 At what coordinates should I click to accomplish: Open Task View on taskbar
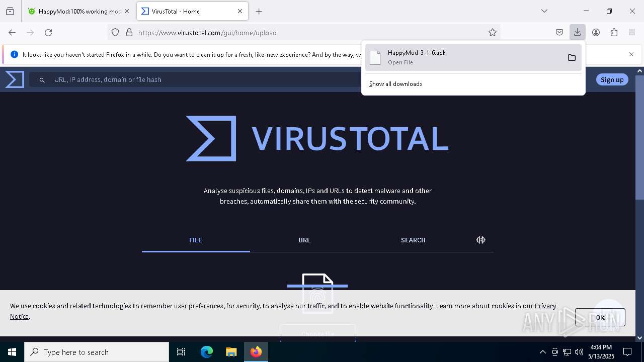181,352
